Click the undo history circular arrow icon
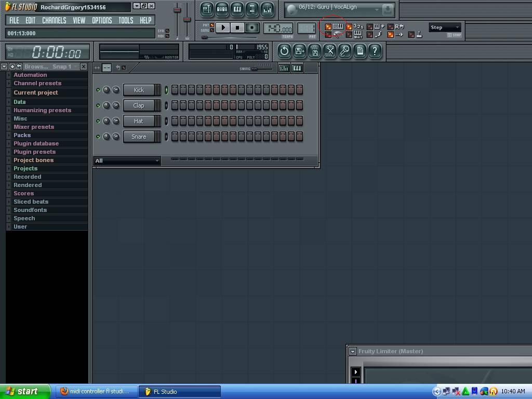Viewport: 532px width, 399px height. click(284, 51)
